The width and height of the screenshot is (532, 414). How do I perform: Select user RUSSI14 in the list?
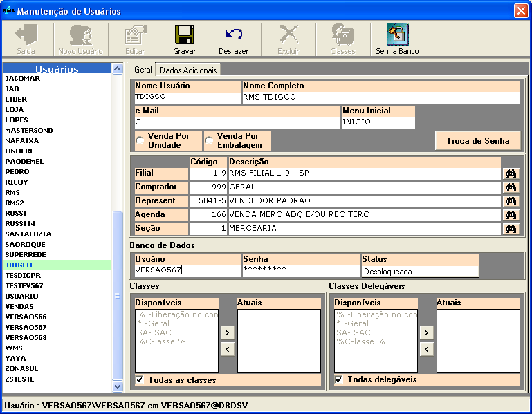(57, 224)
